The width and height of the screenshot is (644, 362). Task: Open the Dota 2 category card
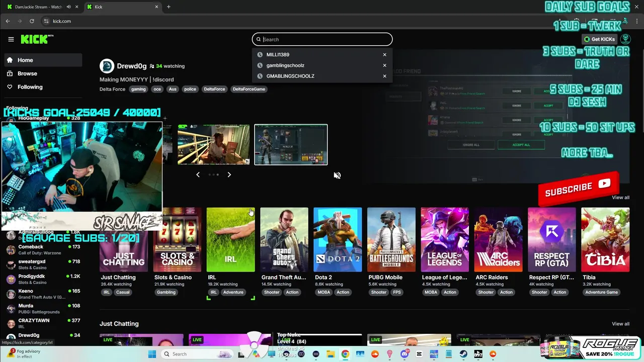tap(338, 240)
